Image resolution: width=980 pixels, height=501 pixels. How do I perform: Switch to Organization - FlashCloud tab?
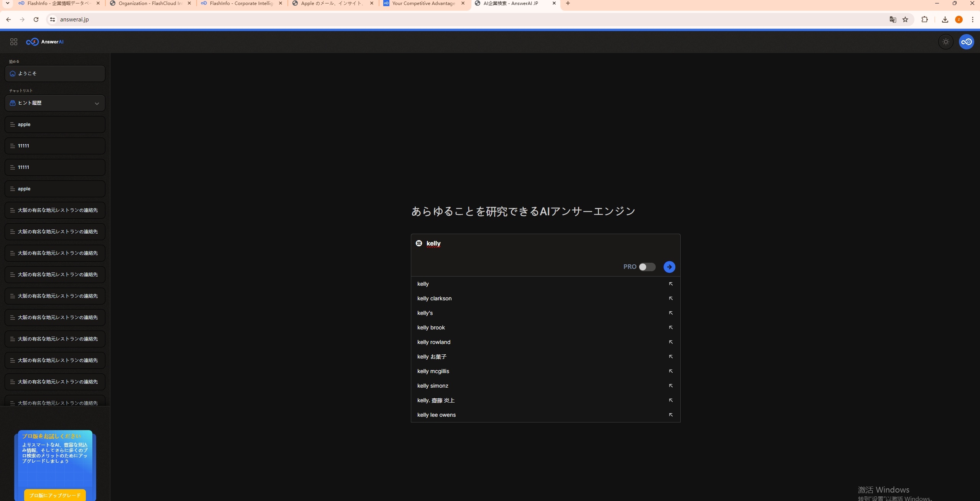click(150, 3)
